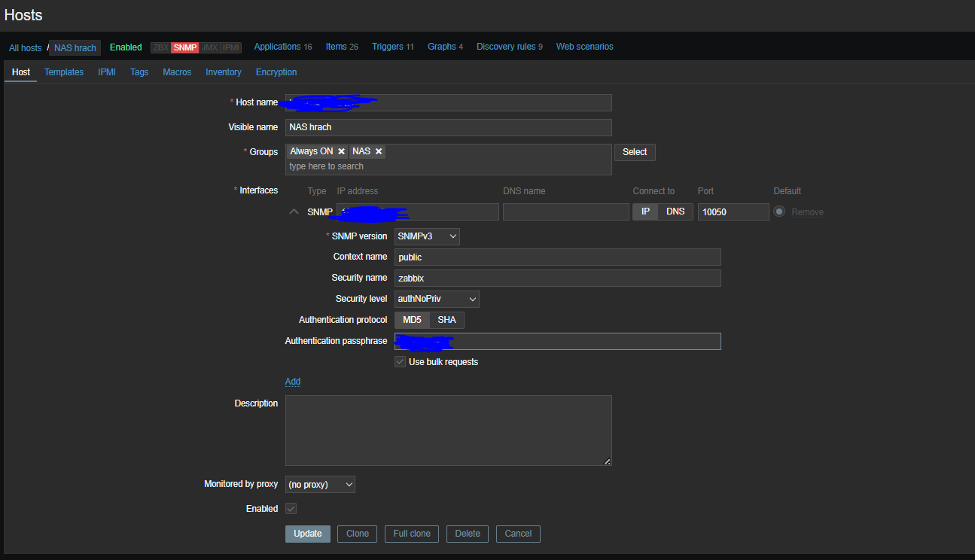Viewport: 975px width, 560px height.
Task: Remove the Always ON group tag
Action: click(341, 152)
